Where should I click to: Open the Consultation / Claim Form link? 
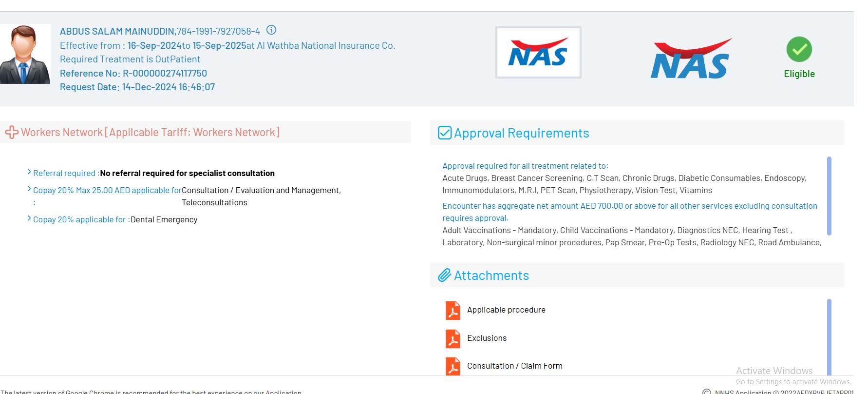514,366
